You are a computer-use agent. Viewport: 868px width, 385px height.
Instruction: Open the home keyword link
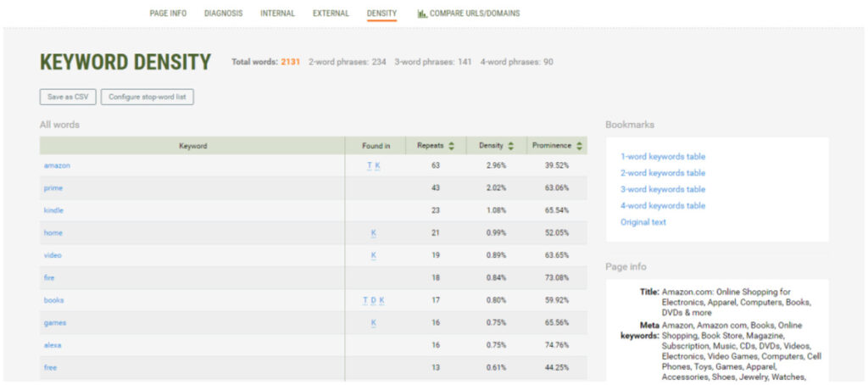pyautogui.click(x=53, y=233)
